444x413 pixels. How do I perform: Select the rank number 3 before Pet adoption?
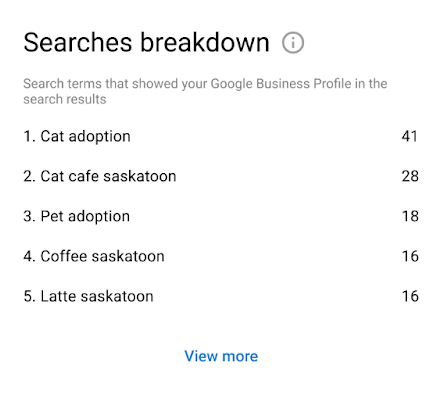(29, 216)
